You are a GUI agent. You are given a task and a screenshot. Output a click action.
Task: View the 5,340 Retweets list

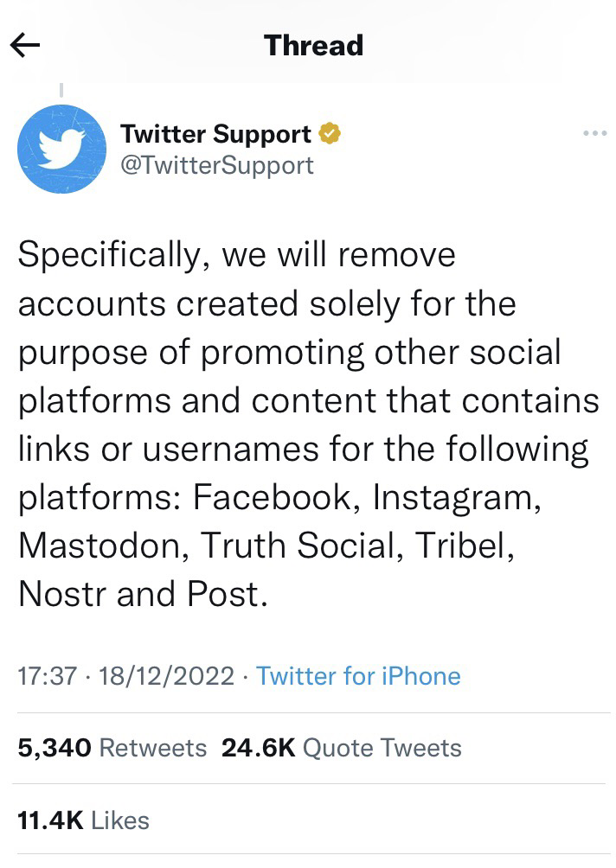(x=112, y=748)
